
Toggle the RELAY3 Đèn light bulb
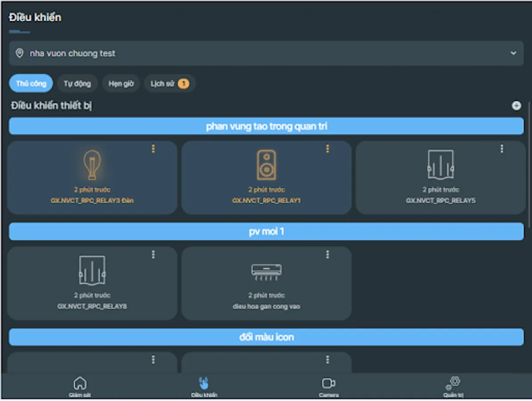[92, 165]
